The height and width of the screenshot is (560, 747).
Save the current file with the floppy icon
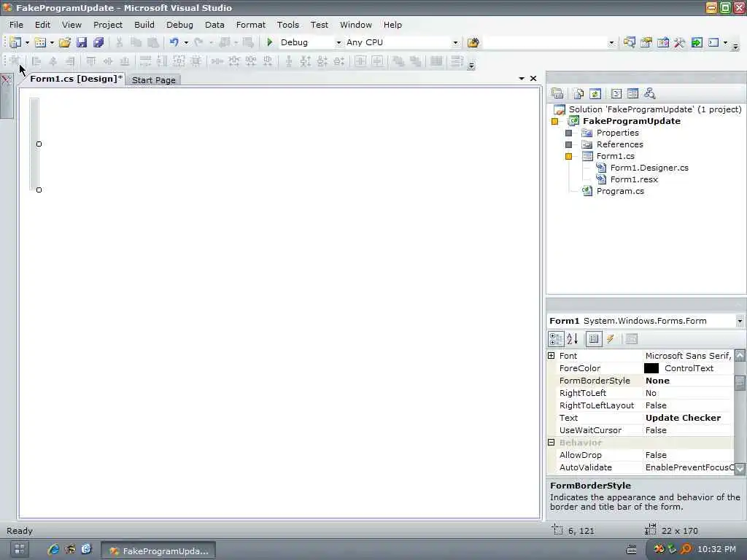point(82,42)
